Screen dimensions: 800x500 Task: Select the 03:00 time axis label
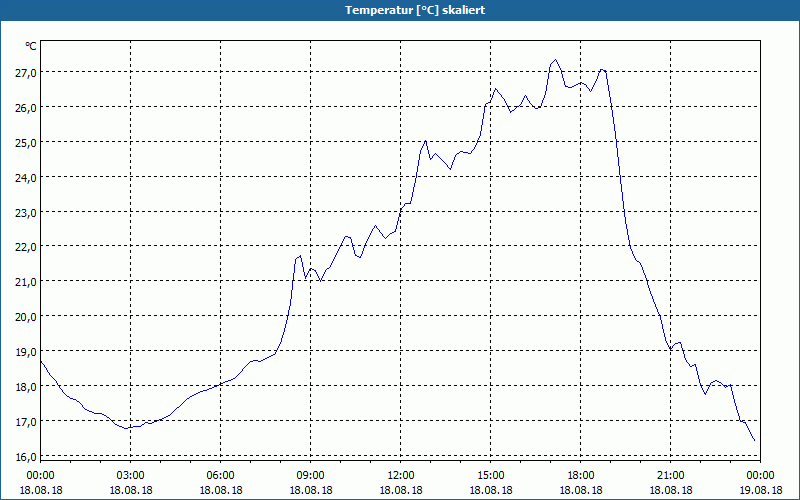131,475
